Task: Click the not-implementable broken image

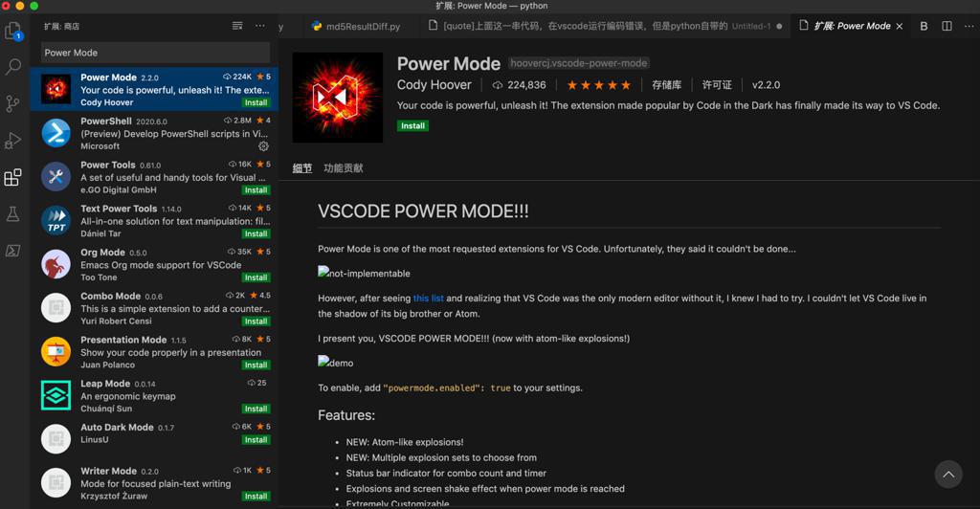Action: click(364, 273)
